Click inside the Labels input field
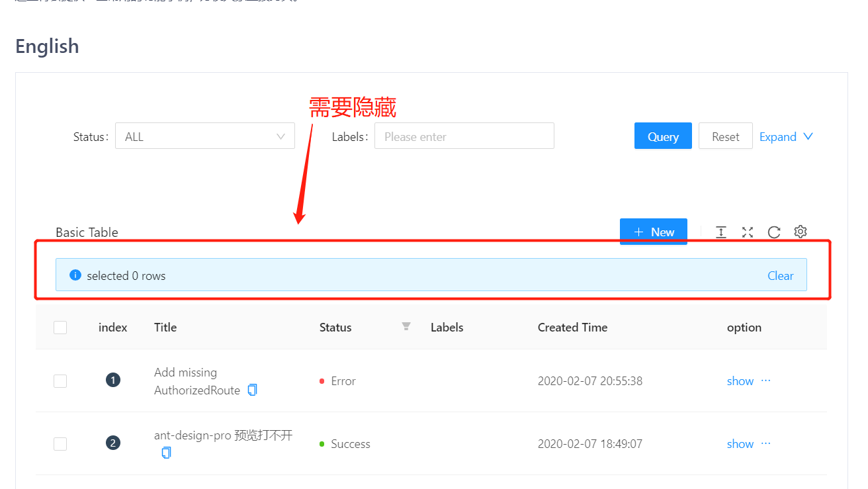This screenshot has width=868, height=489. pyautogui.click(x=463, y=136)
